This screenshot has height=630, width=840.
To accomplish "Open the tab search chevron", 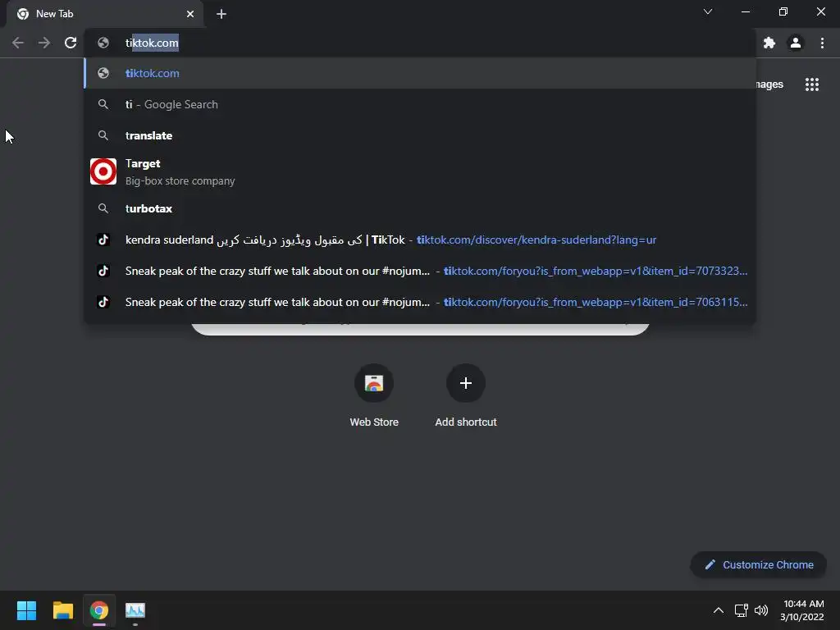I will pos(708,11).
